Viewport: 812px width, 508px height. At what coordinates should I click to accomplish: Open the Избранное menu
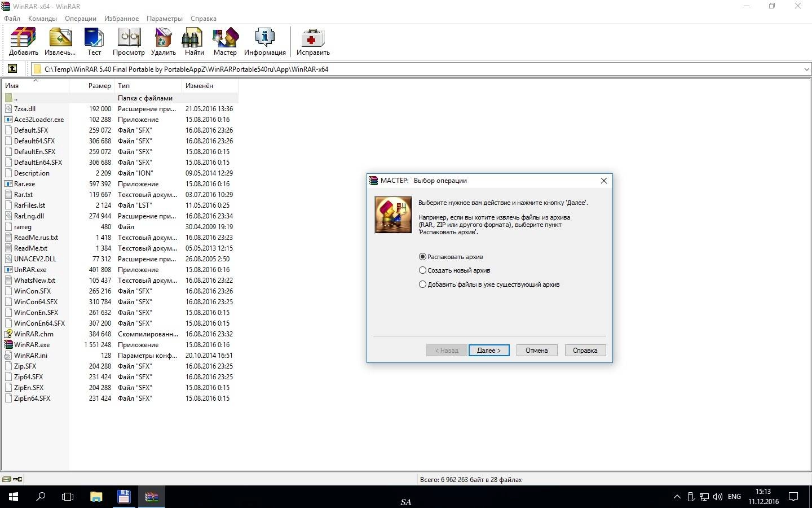pyautogui.click(x=121, y=18)
